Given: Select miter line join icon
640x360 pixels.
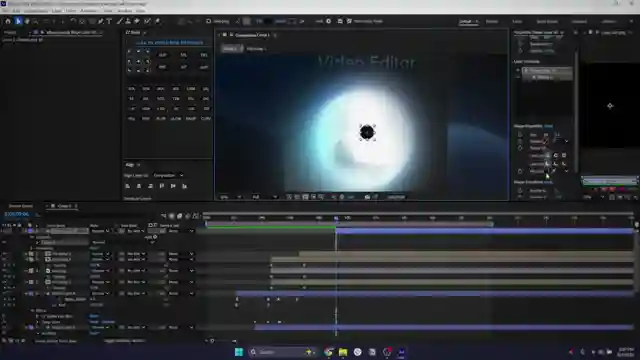Looking at the screenshot, I should pyautogui.click(x=547, y=164).
